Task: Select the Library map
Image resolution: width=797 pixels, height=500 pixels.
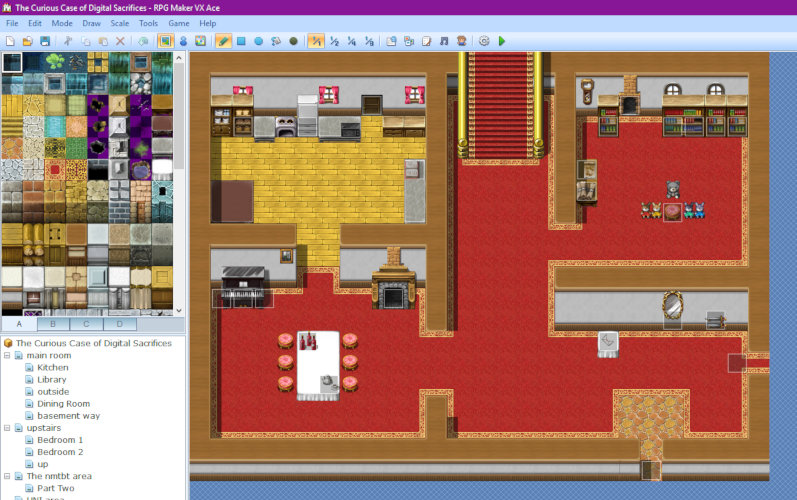Action: click(x=51, y=380)
